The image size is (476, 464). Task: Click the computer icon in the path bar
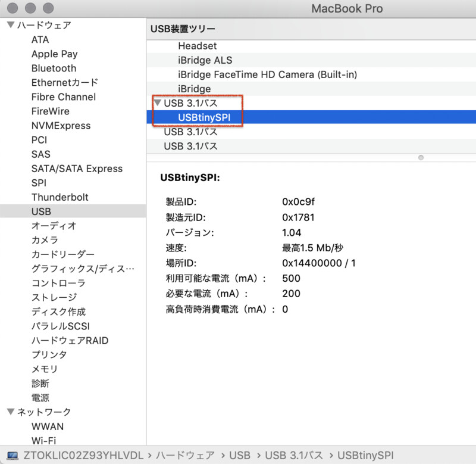tap(12, 455)
